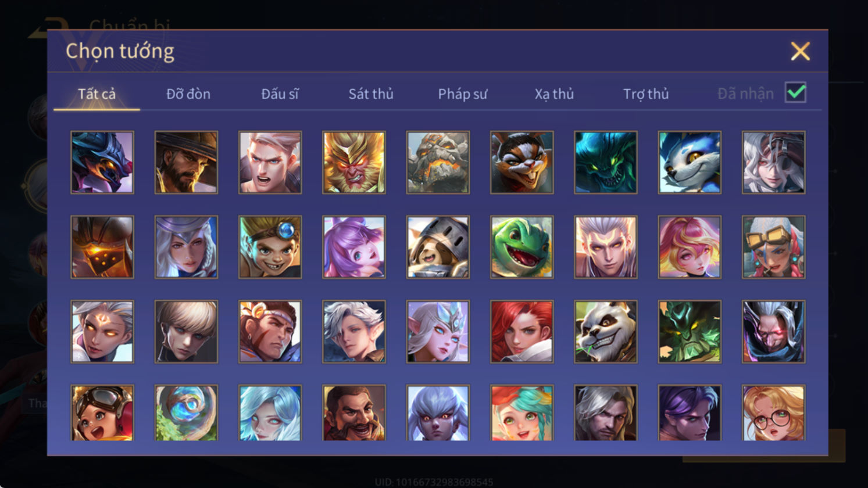Open the Trợ thủ tab
Viewport: 868px width, 488px height.
[646, 94]
